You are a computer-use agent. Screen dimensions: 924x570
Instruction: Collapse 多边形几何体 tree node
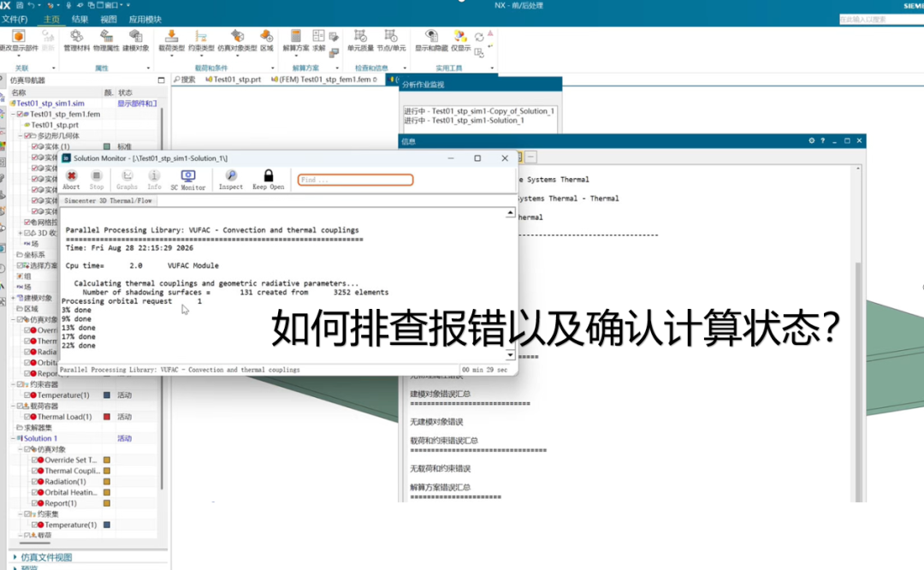tap(20, 135)
